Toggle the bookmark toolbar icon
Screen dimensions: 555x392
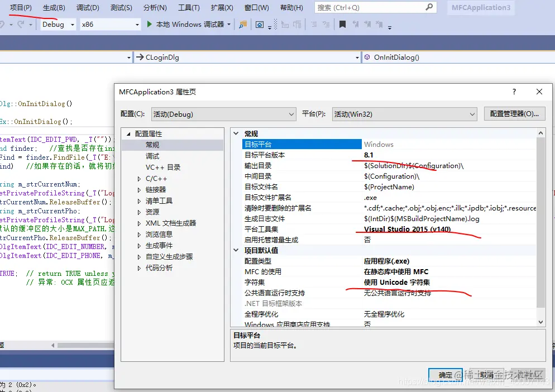pyautogui.click(x=342, y=25)
